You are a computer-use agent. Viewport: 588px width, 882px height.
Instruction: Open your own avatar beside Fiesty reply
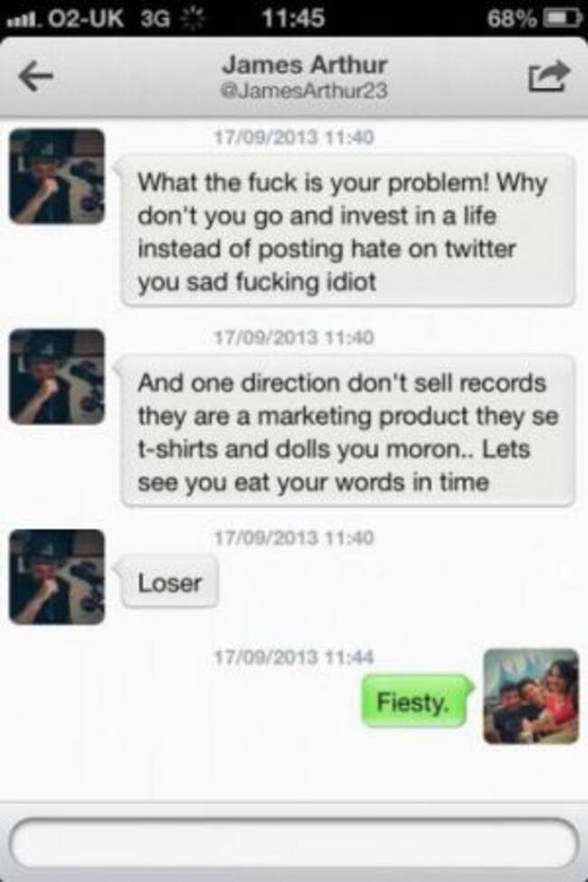[531, 697]
